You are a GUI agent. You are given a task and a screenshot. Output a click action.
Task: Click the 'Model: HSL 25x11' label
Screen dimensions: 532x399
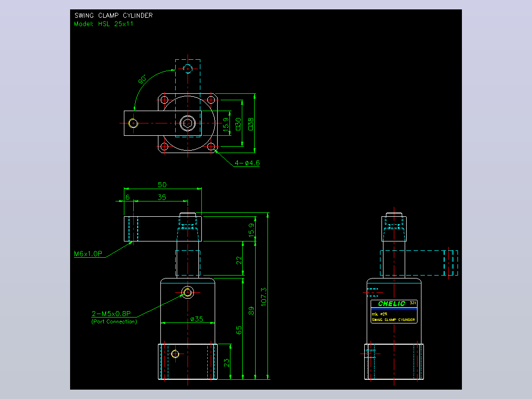pyautogui.click(x=104, y=24)
